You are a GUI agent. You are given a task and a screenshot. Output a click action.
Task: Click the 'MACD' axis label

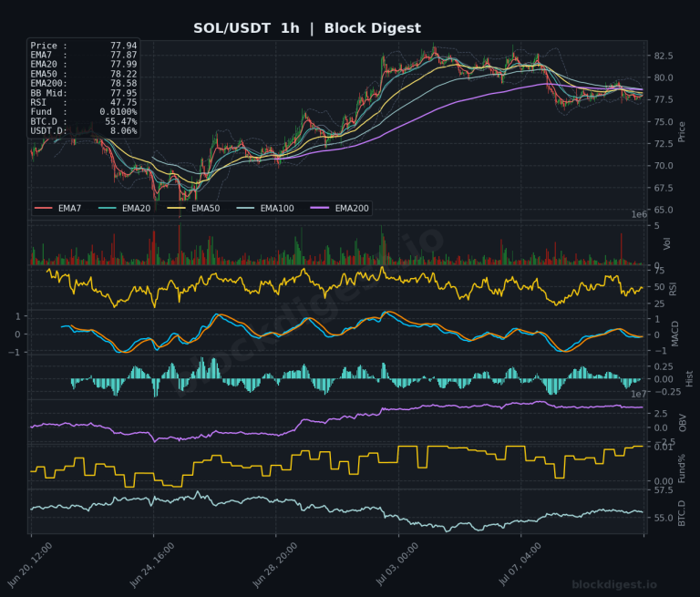[x=675, y=334]
